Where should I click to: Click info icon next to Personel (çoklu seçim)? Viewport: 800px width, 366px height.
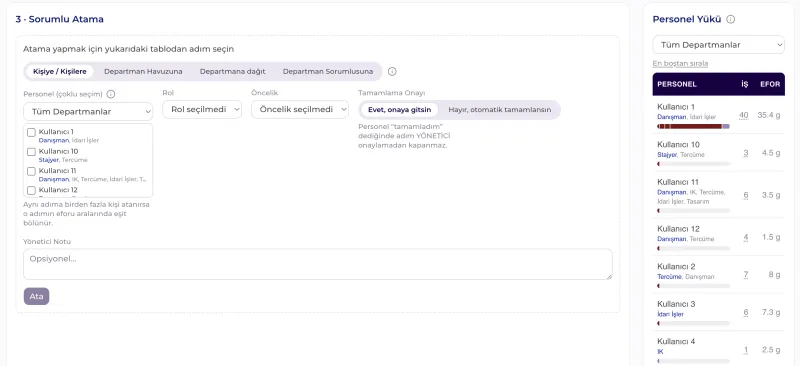(x=111, y=94)
